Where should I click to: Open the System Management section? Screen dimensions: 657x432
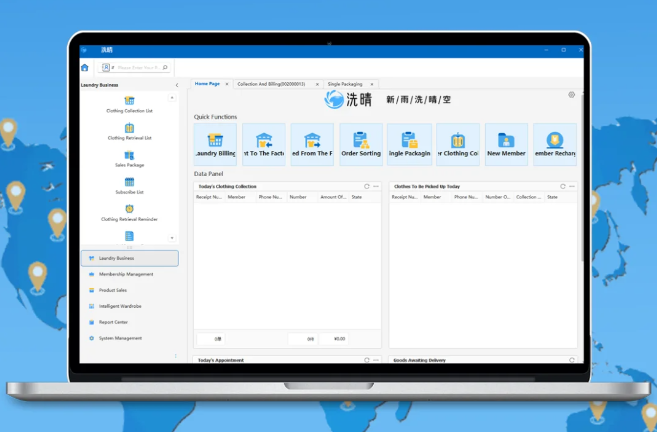click(x=120, y=338)
